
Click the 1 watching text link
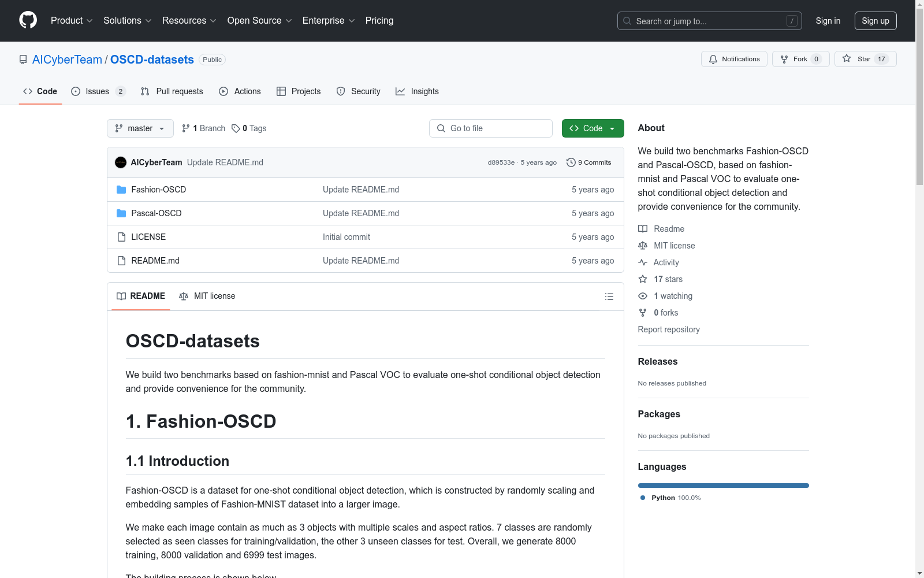673,296
